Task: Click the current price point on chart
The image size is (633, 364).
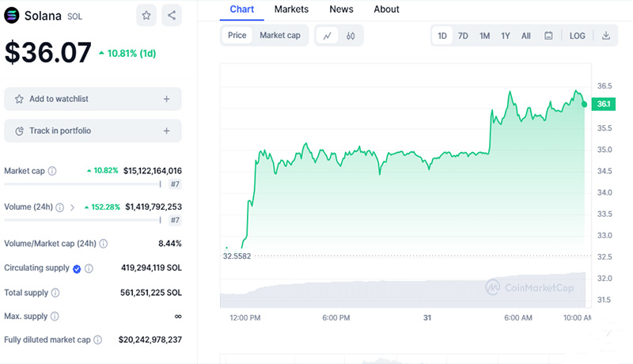Action: click(584, 104)
